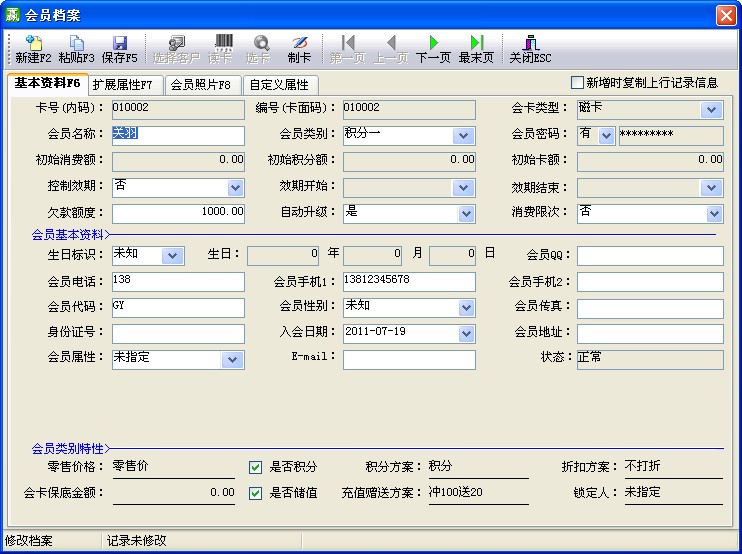Click the 关闭ESC close icon

(x=530, y=43)
